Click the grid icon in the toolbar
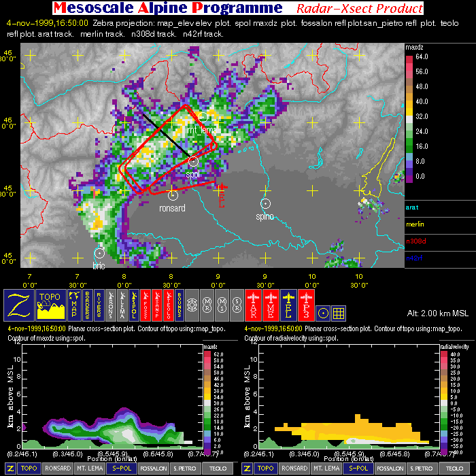This screenshot has width=476, height=476. point(338,312)
